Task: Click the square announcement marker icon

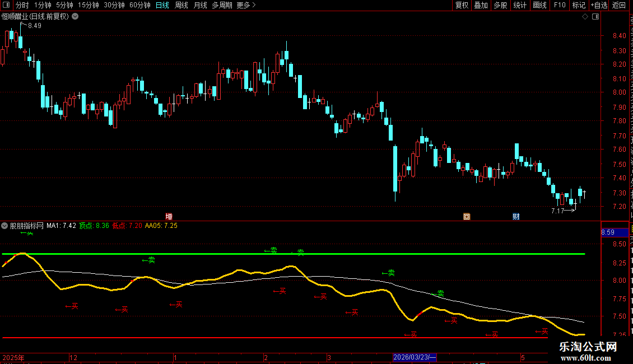Action: click(x=467, y=217)
